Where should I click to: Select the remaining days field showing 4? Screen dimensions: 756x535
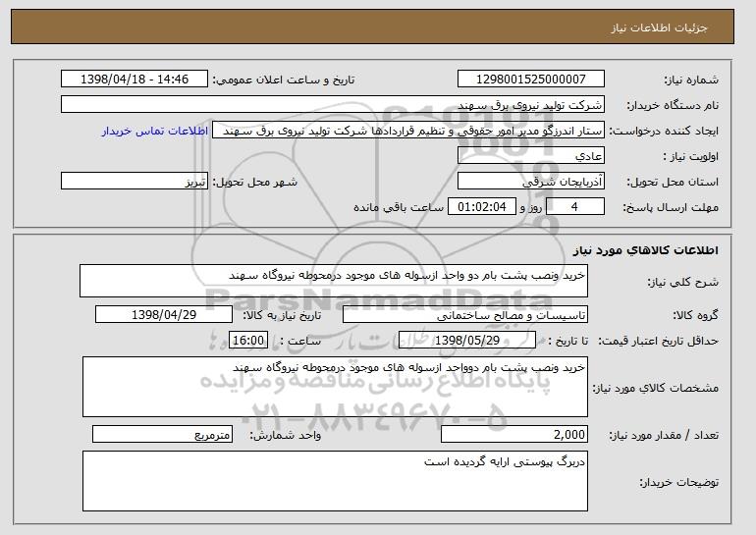[574, 207]
